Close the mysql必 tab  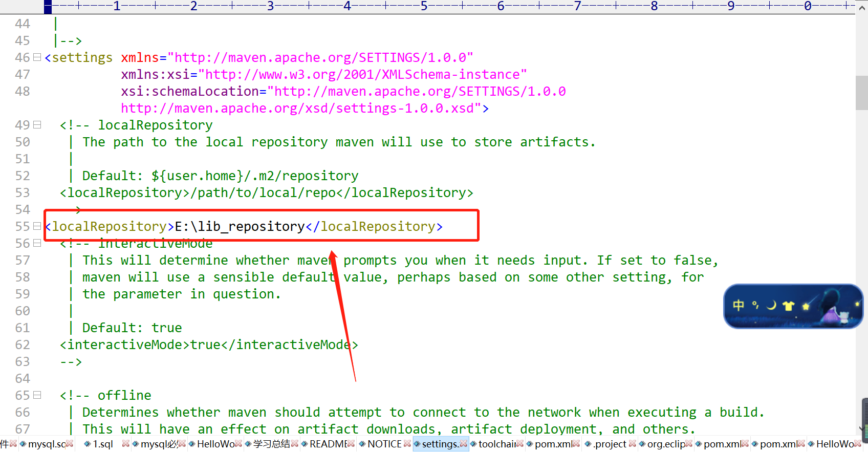pyautogui.click(x=182, y=444)
